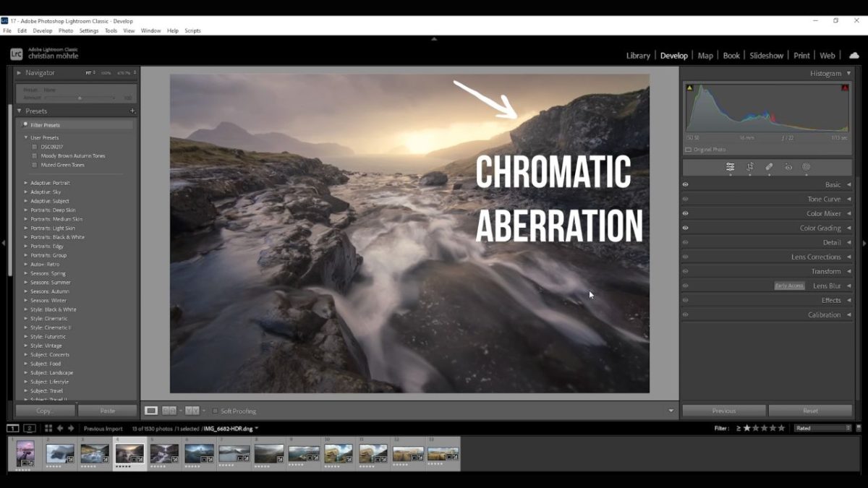
Task: Open the Red Eye Correction tool
Action: tap(788, 167)
